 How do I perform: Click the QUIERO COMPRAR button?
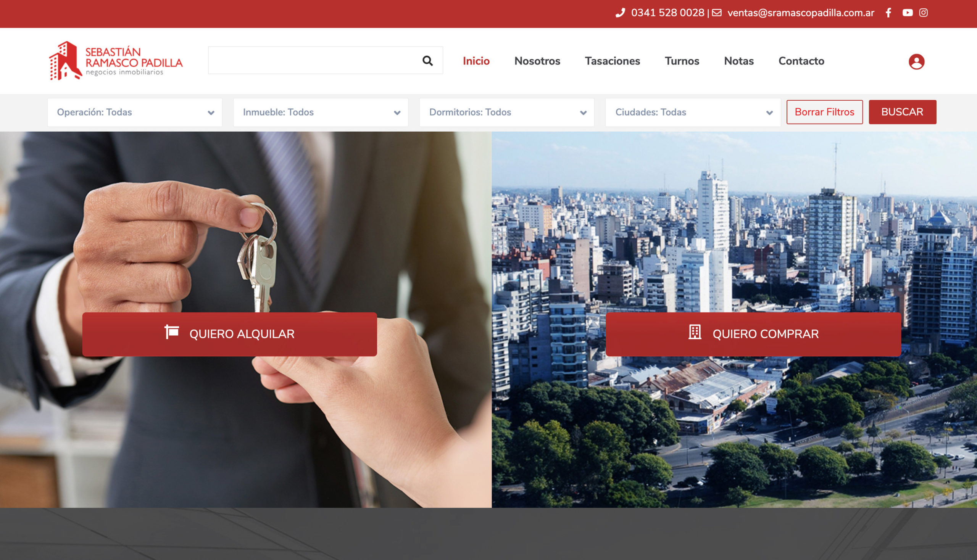(753, 334)
